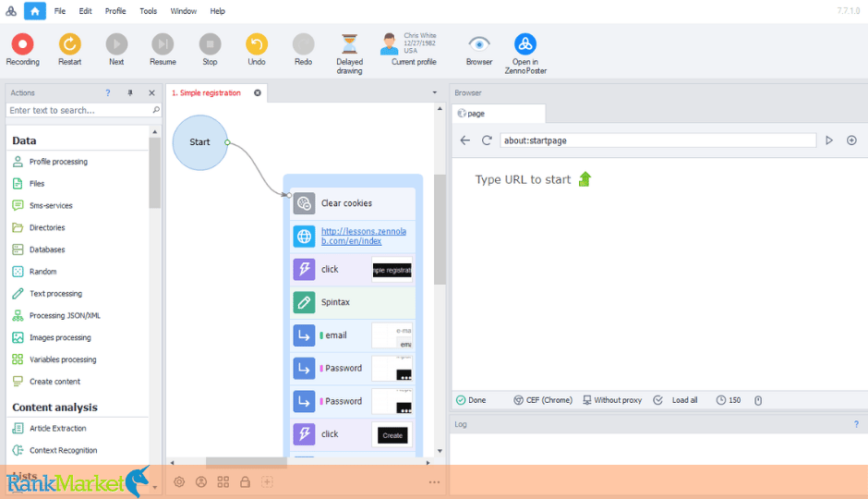Open project tabs dropdown arrow

(x=435, y=93)
